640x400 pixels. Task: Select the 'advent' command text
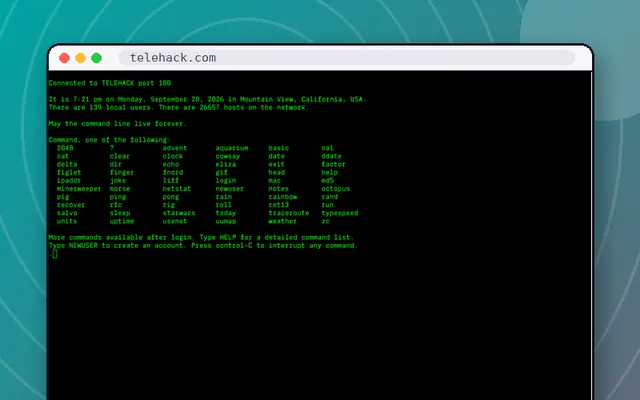pos(175,148)
